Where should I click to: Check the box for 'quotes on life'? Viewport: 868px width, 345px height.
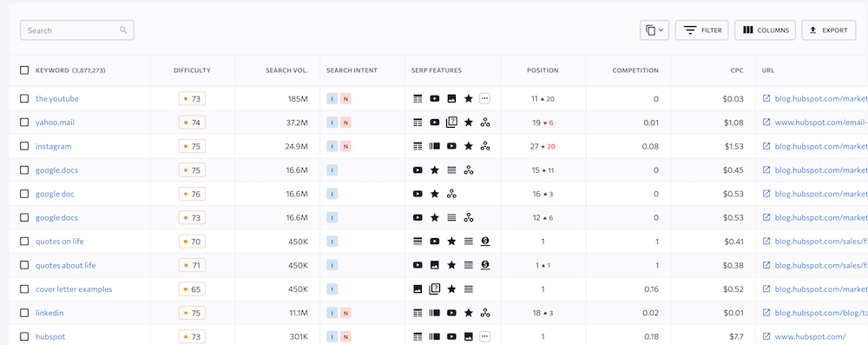24,242
